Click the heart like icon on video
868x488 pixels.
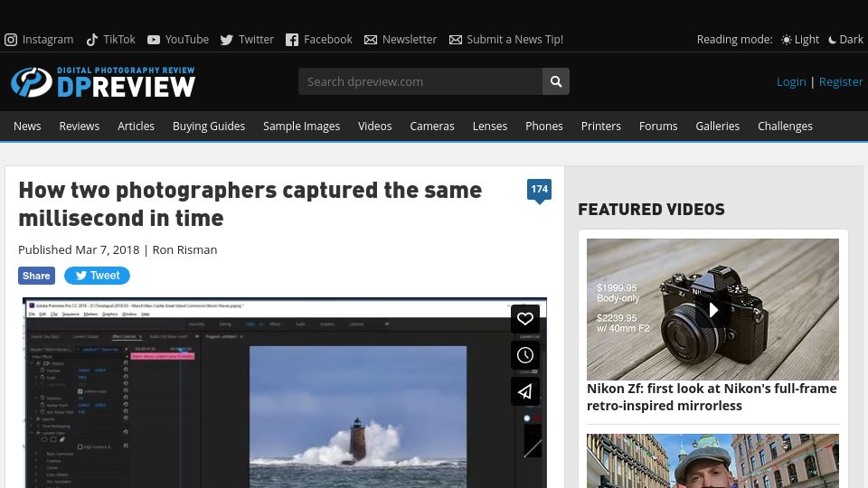[524, 319]
